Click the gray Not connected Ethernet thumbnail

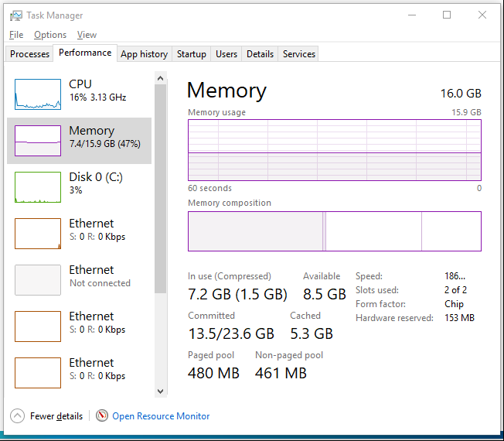click(x=38, y=280)
